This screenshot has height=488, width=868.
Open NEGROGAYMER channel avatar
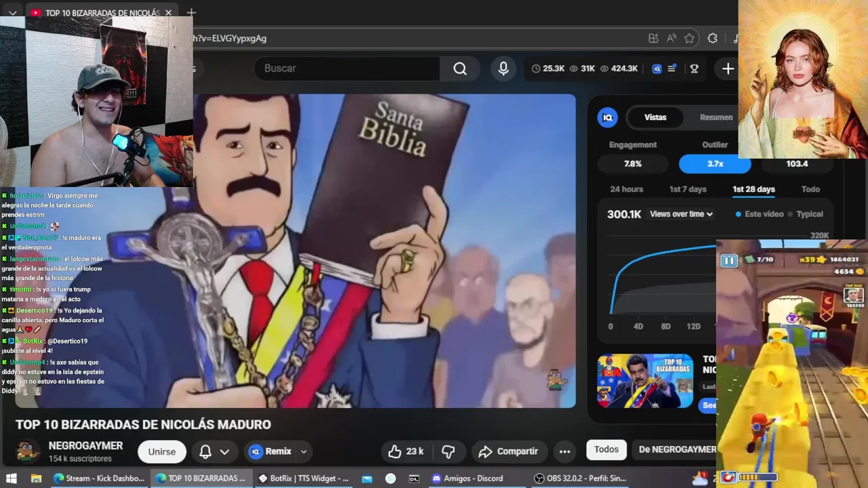tap(27, 451)
